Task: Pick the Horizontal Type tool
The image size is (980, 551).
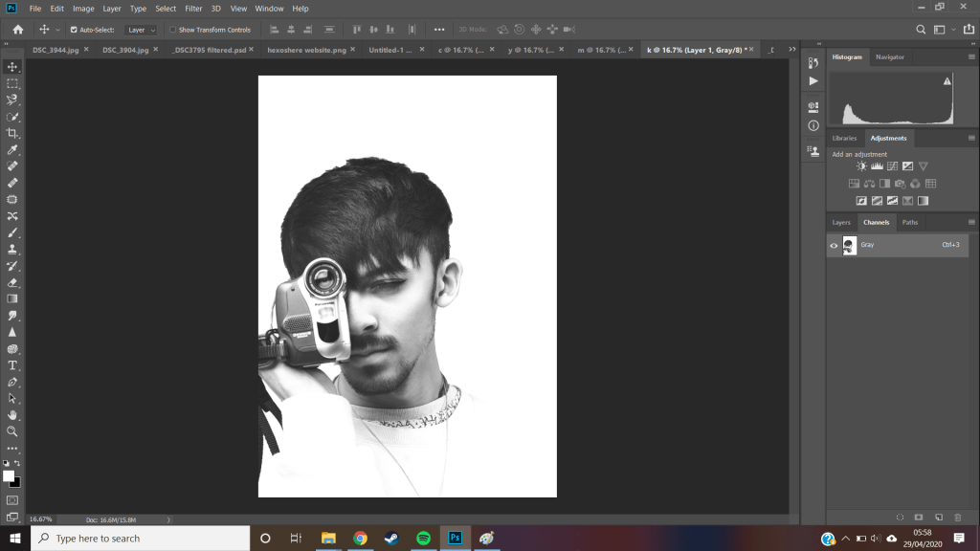Action: pyautogui.click(x=12, y=365)
